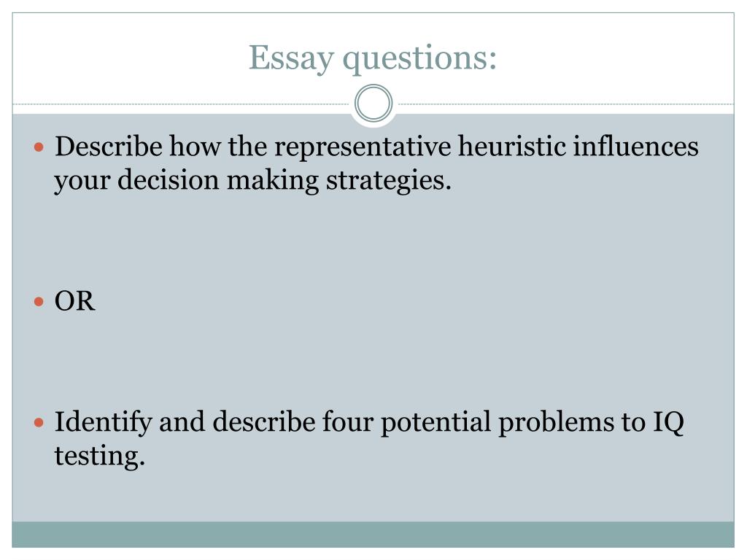Click the teal footer bar at slide bottom
Screen dimensions: 747x560
tap(373, 534)
